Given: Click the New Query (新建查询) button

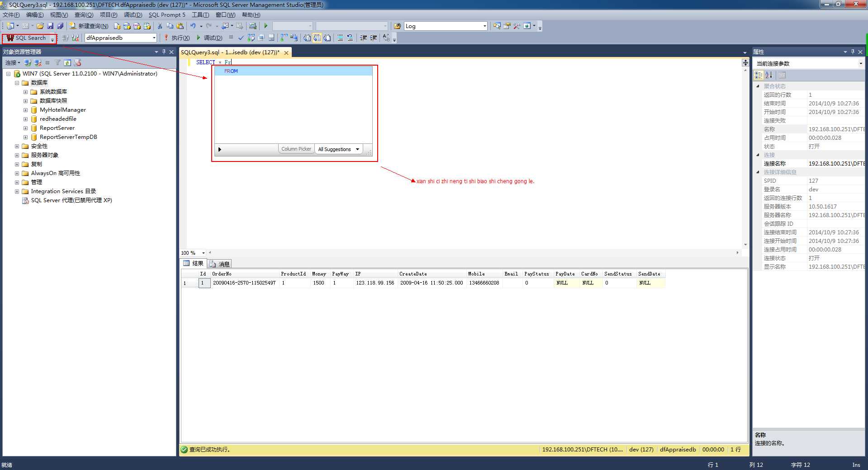Looking at the screenshot, I should tap(89, 26).
